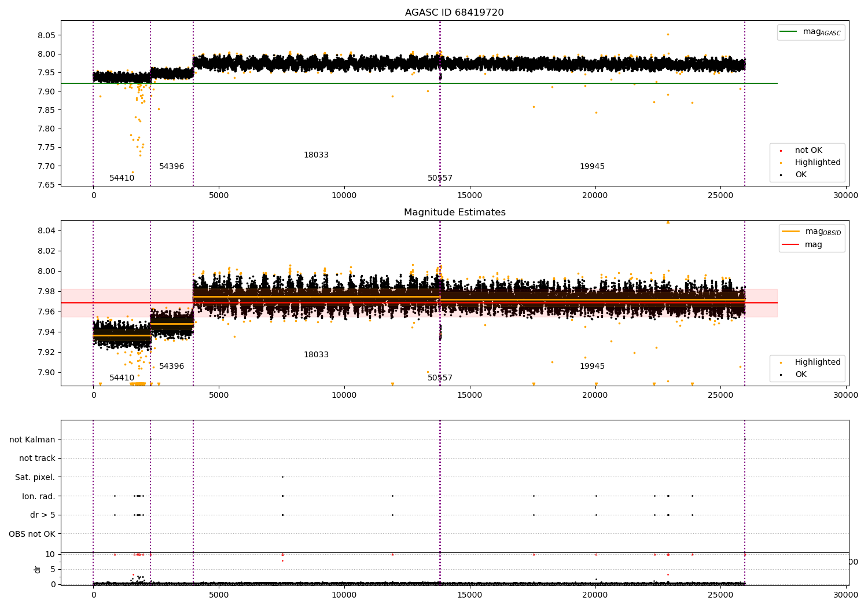
Task: Select obsid label 19945 in the AGASC ID plot
Action: pos(592,167)
